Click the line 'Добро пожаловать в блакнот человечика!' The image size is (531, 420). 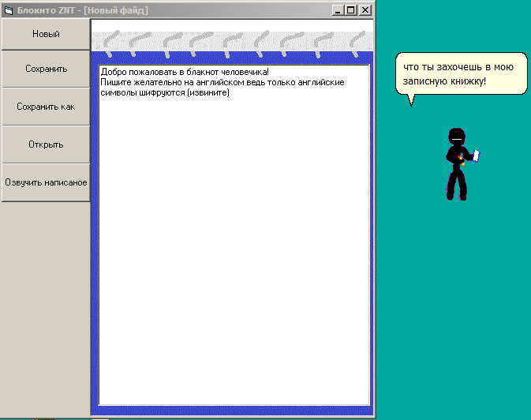coord(185,72)
